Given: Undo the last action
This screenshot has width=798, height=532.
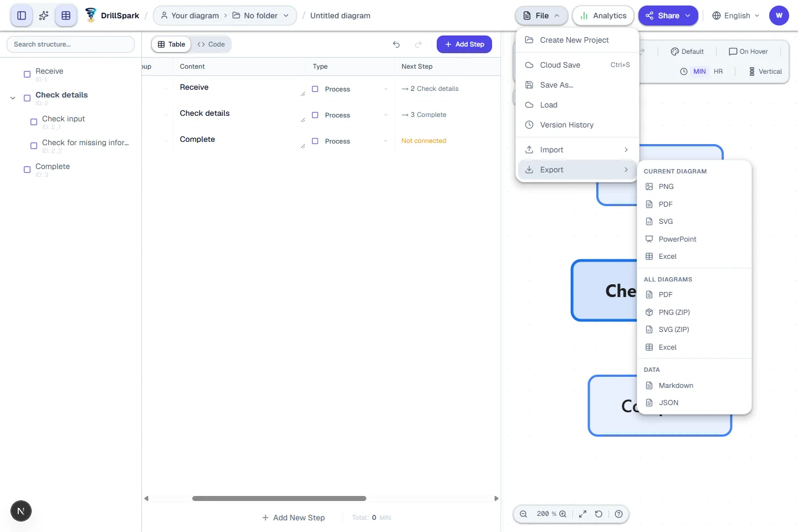Looking at the screenshot, I should (x=396, y=44).
